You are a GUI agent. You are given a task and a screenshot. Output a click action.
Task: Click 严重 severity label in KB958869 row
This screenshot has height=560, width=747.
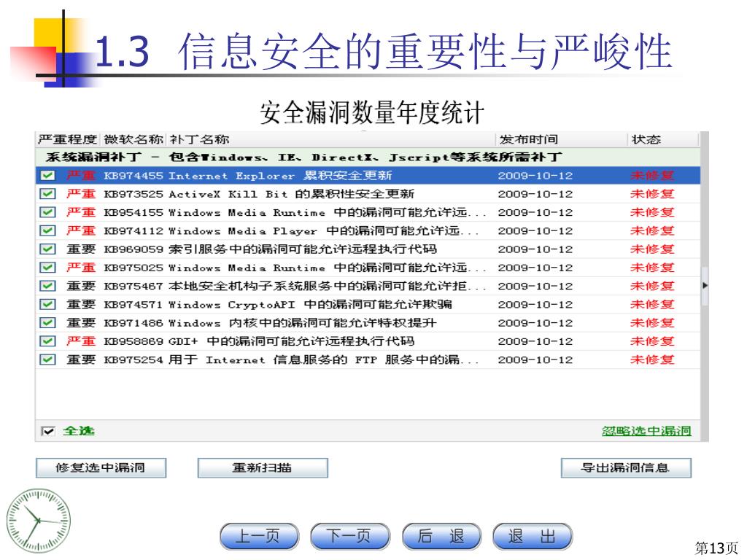81,341
